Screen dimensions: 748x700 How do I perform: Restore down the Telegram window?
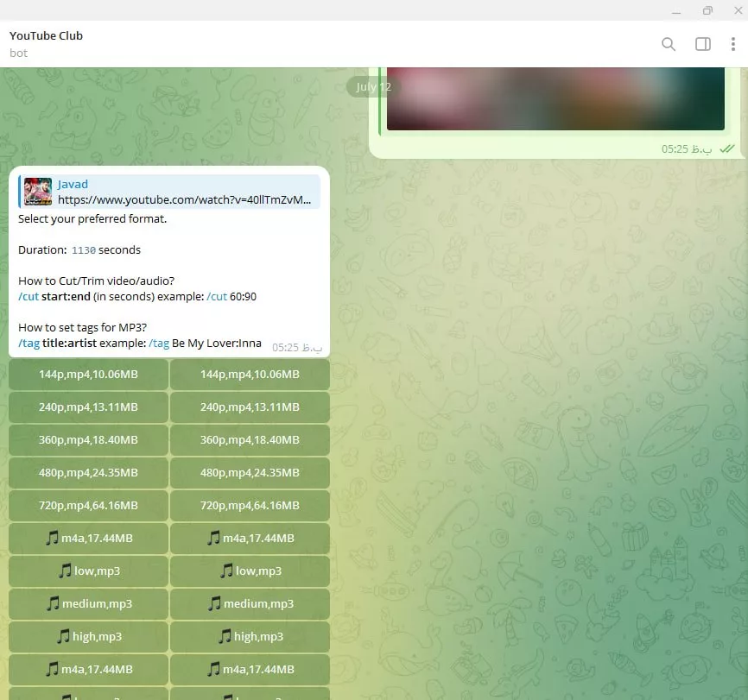pos(708,10)
